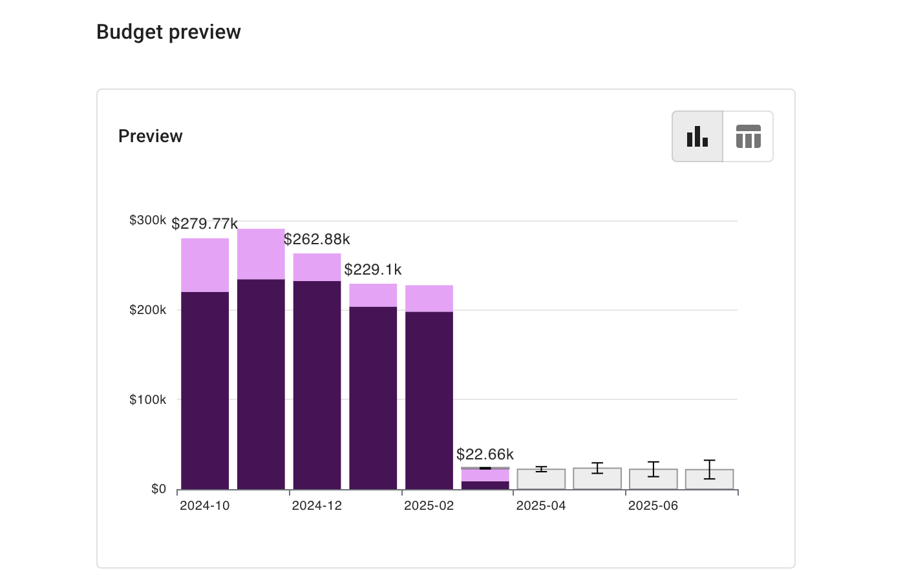
Task: Select the 2024-12 month label
Action: [x=317, y=506]
